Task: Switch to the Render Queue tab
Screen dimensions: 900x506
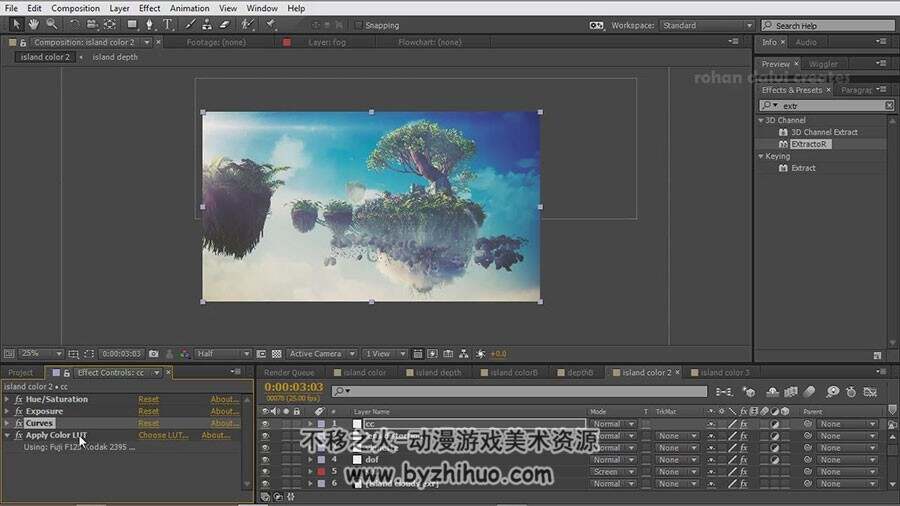Action: (289, 372)
